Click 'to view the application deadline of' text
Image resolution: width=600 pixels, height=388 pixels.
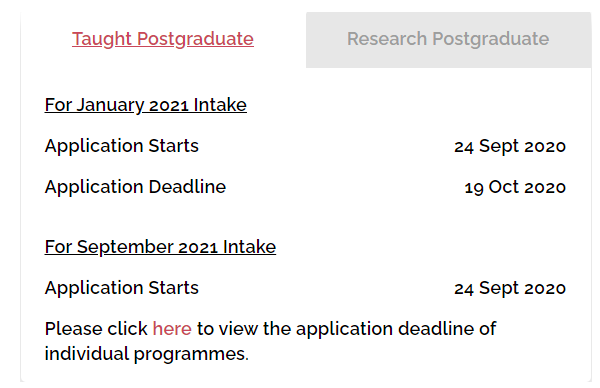(346, 329)
